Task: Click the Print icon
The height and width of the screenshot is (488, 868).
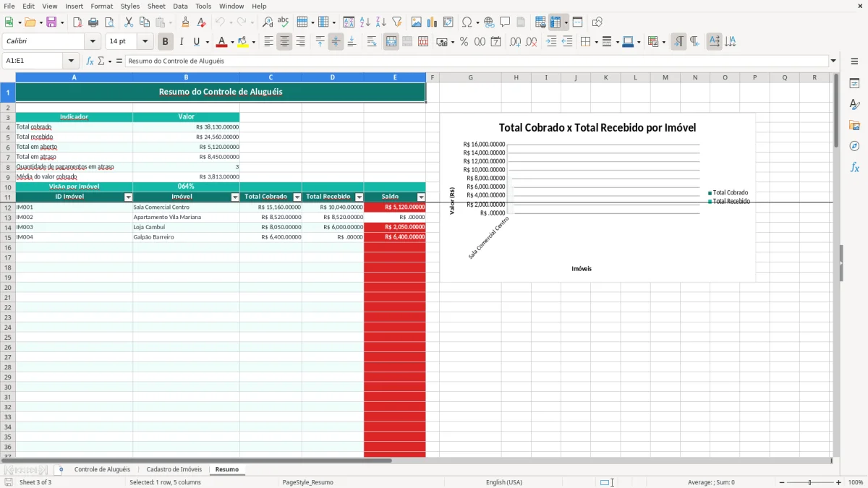Action: (x=93, y=22)
